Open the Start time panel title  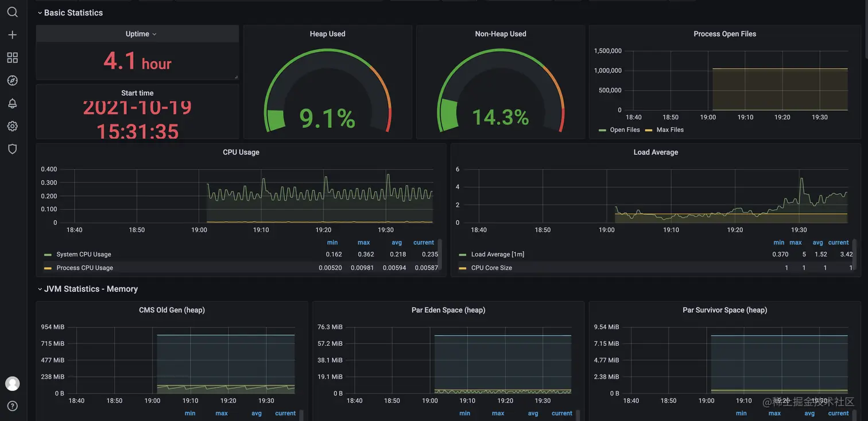pos(137,93)
